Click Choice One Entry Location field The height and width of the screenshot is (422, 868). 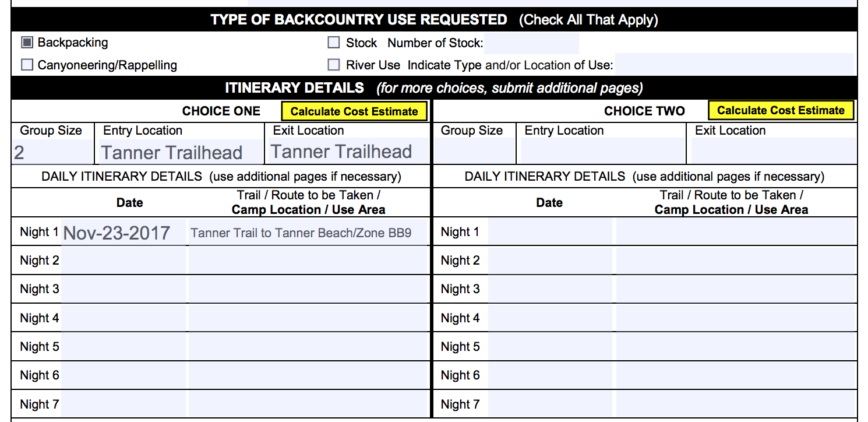click(x=179, y=152)
